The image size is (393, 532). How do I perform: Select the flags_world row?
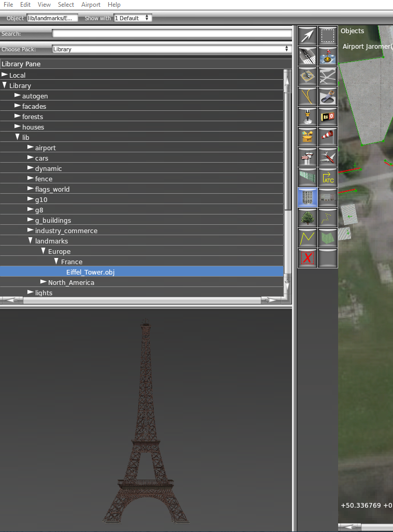point(142,189)
